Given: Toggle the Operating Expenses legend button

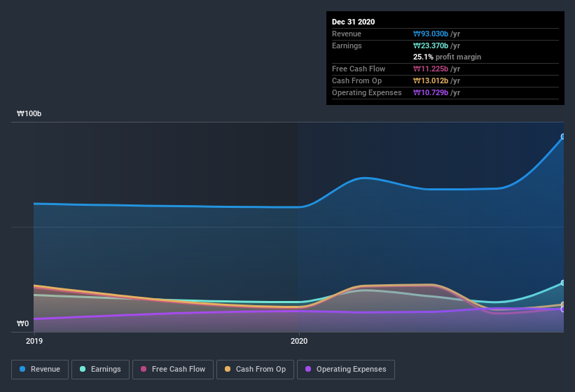Looking at the screenshot, I should pyautogui.click(x=345, y=370).
